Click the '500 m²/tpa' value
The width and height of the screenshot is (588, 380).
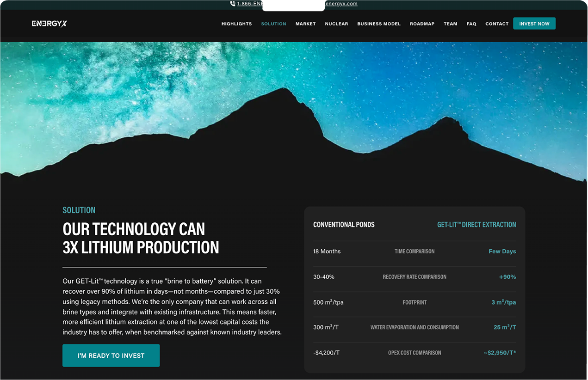click(328, 302)
